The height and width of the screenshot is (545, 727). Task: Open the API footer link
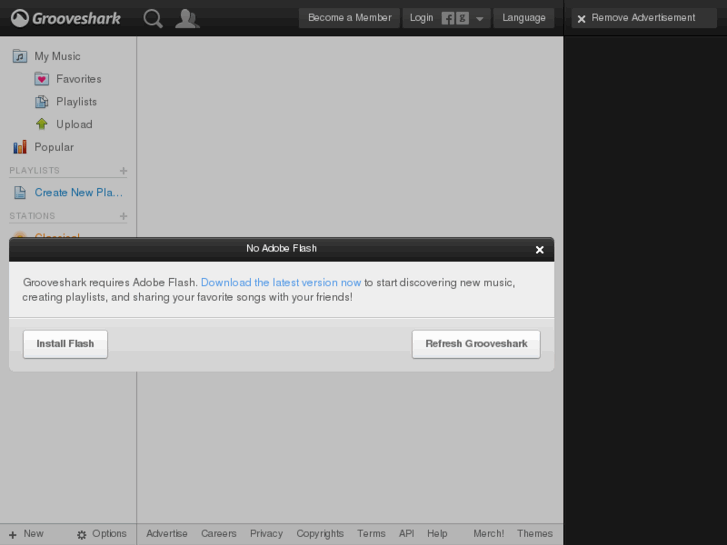coord(407,534)
